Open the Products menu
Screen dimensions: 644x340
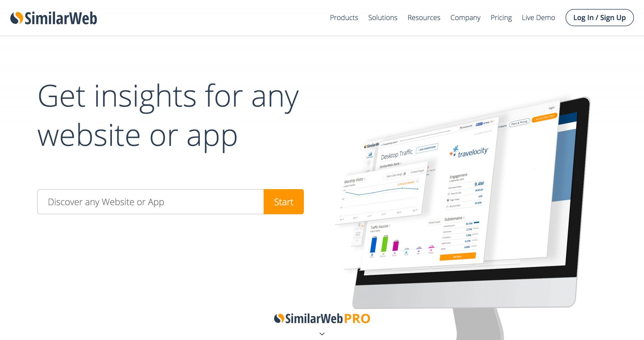pos(345,18)
